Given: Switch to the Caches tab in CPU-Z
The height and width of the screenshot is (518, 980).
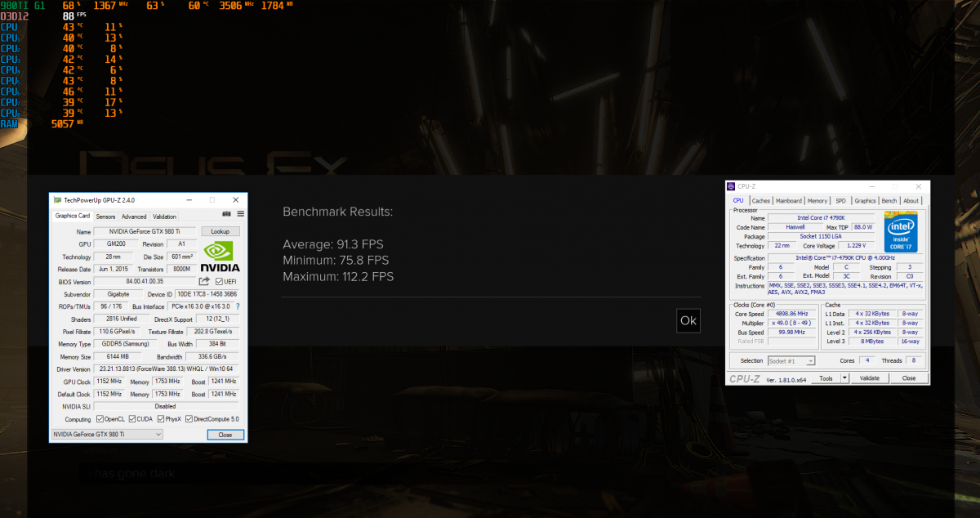Looking at the screenshot, I should [x=761, y=200].
